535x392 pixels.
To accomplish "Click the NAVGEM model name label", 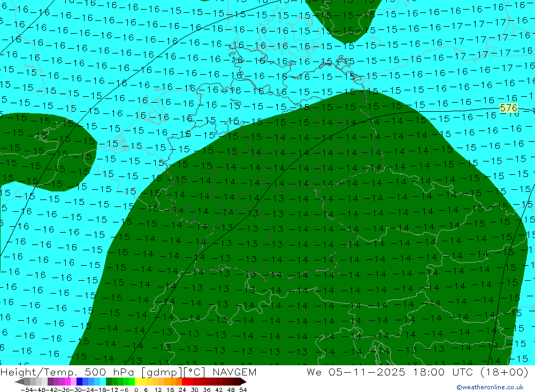I will 234,372.
